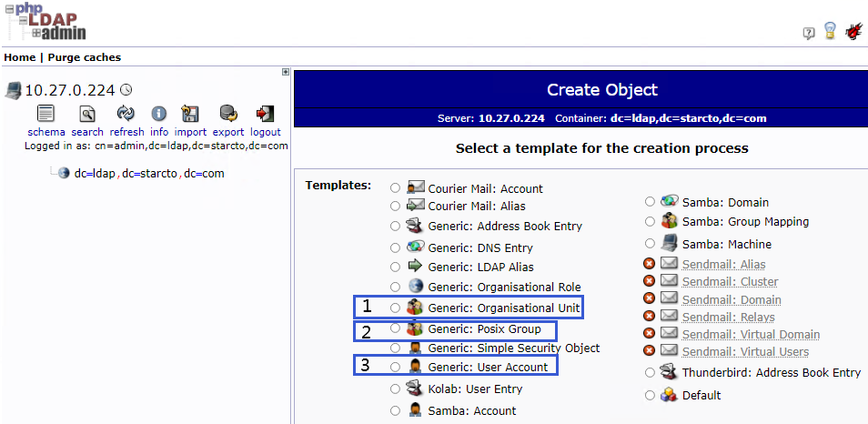This screenshot has height=424, width=868.
Task: Select the Default template radio button
Action: (650, 395)
